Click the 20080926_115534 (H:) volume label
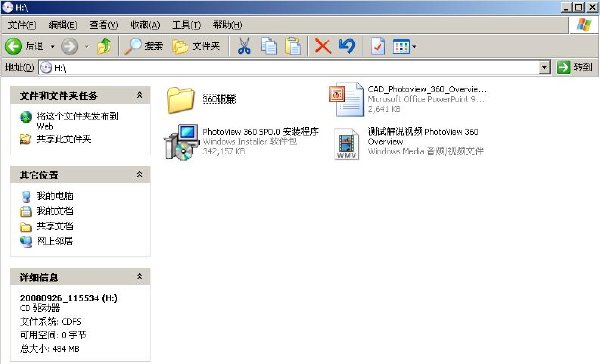 [68, 298]
